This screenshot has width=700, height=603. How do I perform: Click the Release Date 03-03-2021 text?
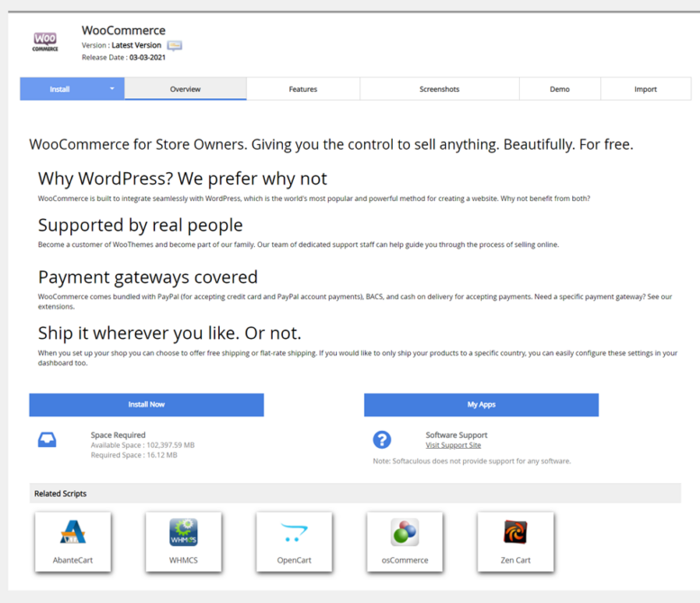click(x=123, y=58)
